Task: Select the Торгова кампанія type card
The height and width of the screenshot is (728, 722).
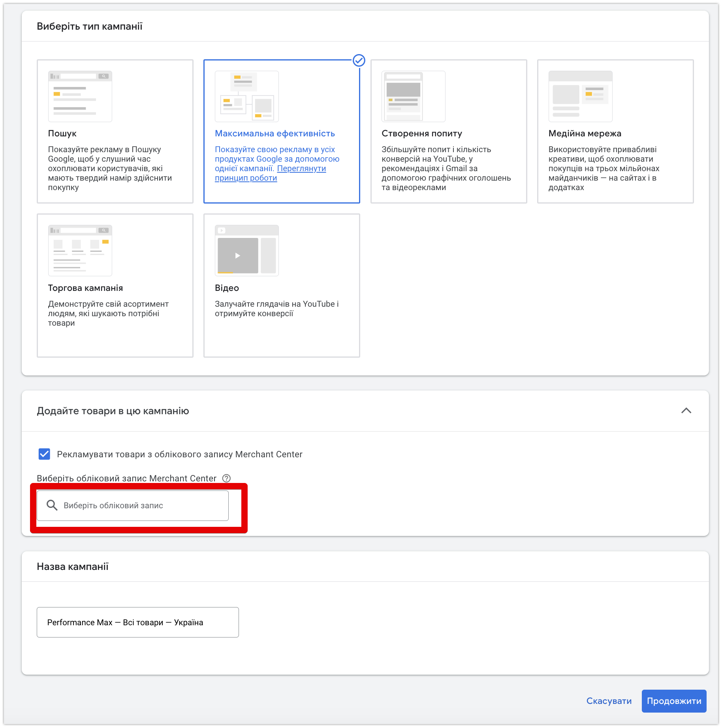Action: pos(115,285)
